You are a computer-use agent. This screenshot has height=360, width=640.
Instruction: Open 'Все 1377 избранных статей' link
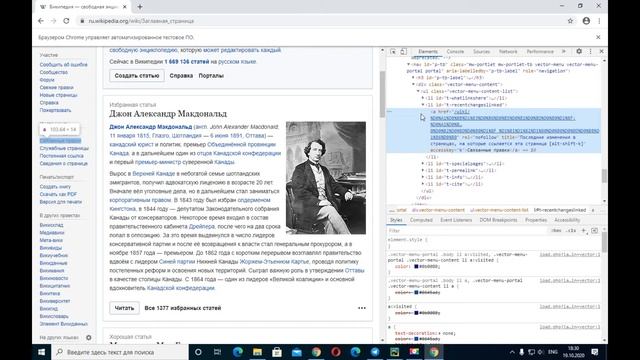point(183,308)
